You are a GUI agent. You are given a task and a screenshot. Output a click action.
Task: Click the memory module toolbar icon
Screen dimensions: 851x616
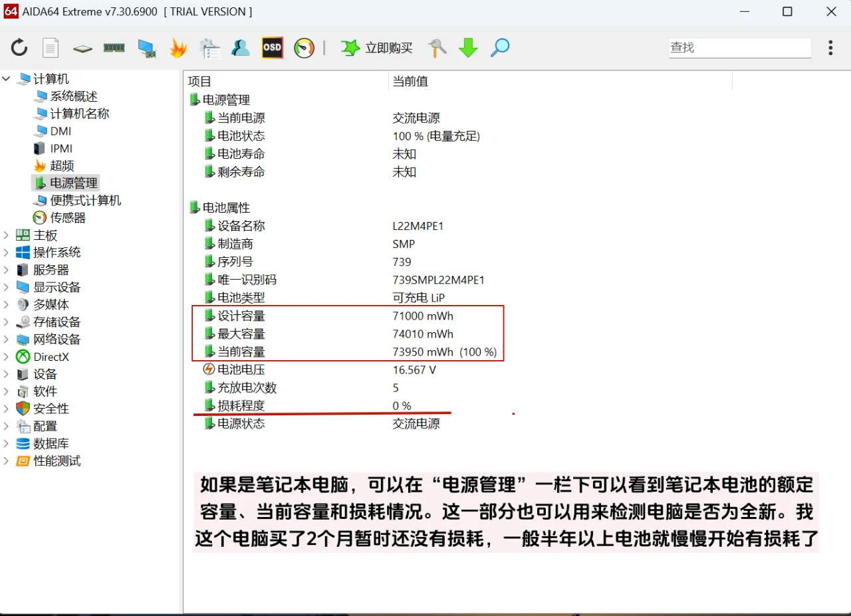(114, 48)
